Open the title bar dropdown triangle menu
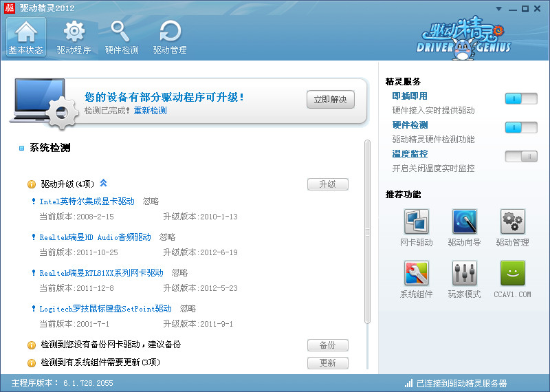 click(499, 9)
